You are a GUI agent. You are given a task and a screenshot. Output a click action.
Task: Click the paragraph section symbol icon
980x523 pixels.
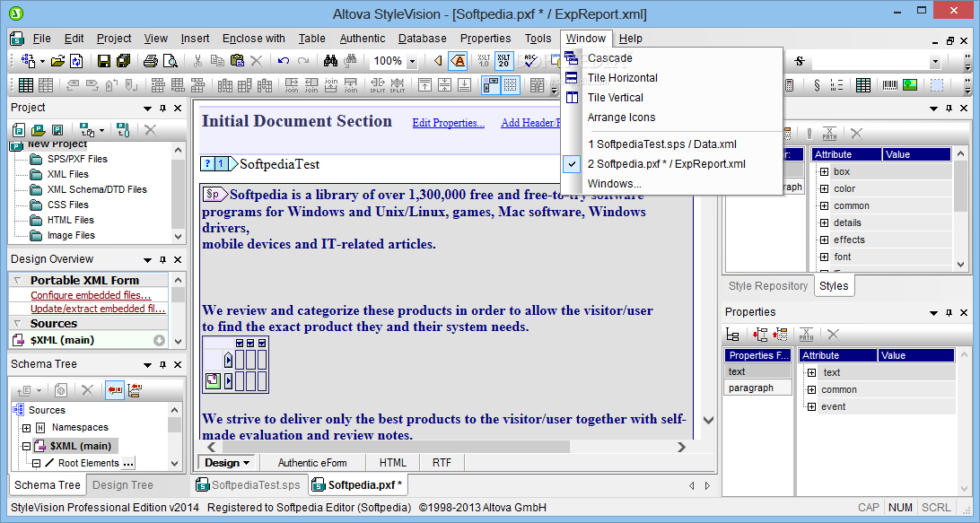[817, 85]
